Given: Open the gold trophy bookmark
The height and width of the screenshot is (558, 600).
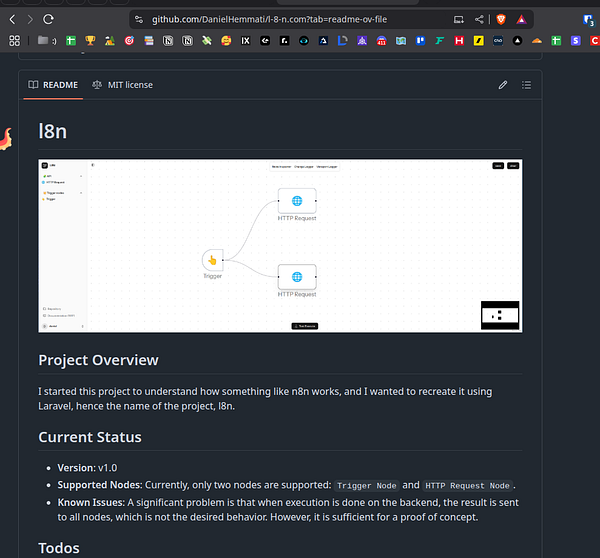Looking at the screenshot, I should click(90, 41).
